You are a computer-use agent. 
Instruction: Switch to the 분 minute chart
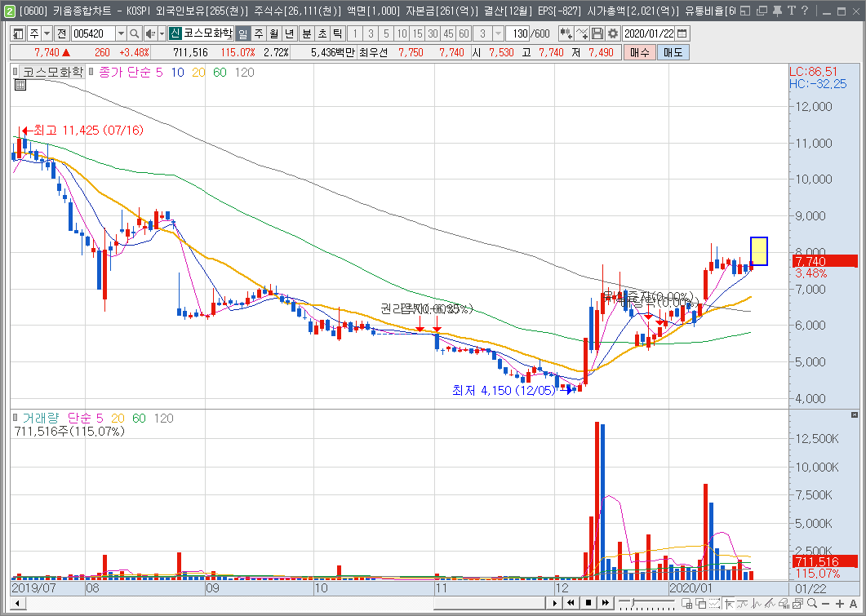(307, 33)
